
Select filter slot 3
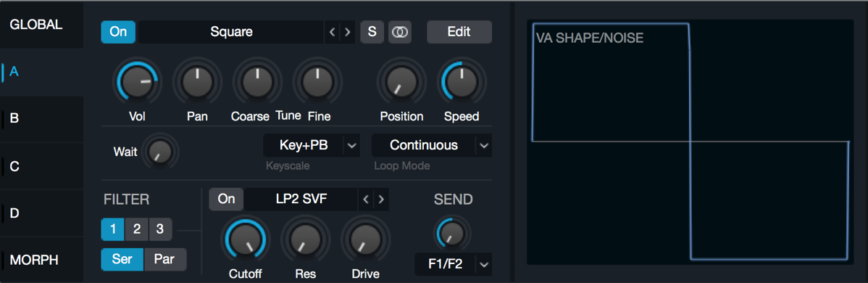[x=160, y=229]
